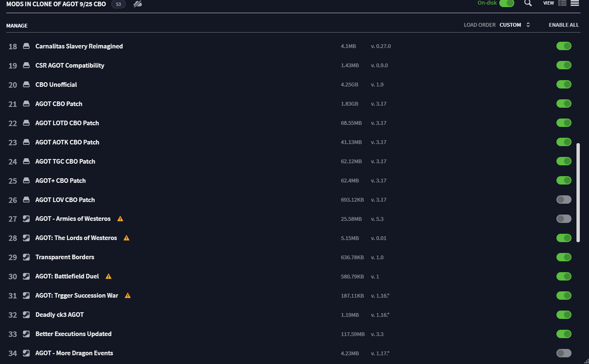The width and height of the screenshot is (589, 364).
Task: Enable AGOT LOV CBO Patch toggle
Action: (564, 200)
